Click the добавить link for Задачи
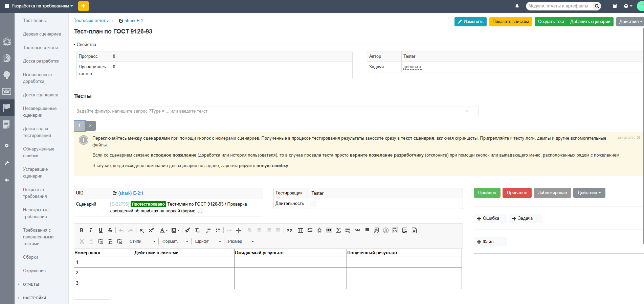Viewport: 644px width, 304px height. click(413, 67)
